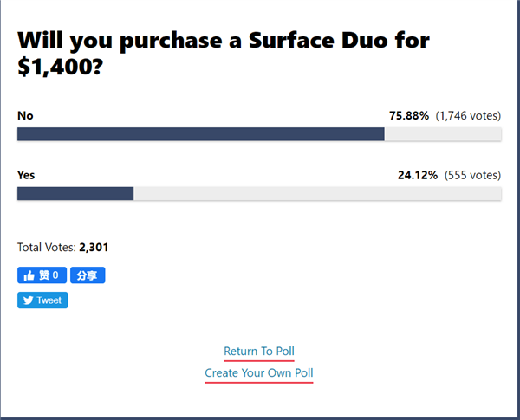Select the "No" option label

pyautogui.click(x=25, y=115)
